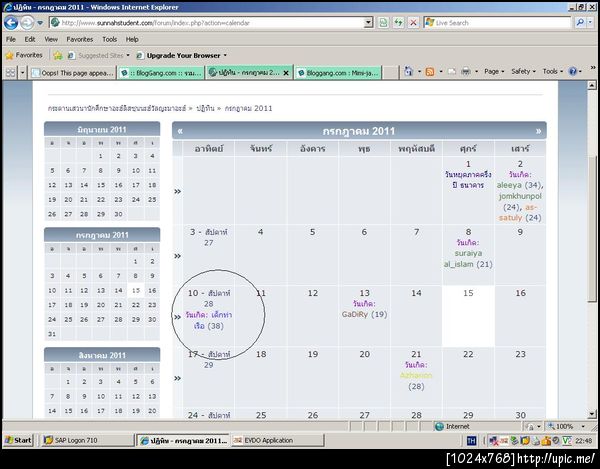Image resolution: width=600 pixels, height=469 pixels.
Task: Go to next month with » arrow
Action: coord(538,131)
